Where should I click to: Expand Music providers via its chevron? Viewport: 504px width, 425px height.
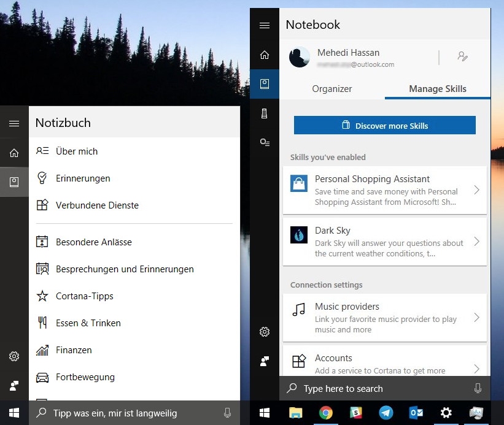[x=477, y=318]
